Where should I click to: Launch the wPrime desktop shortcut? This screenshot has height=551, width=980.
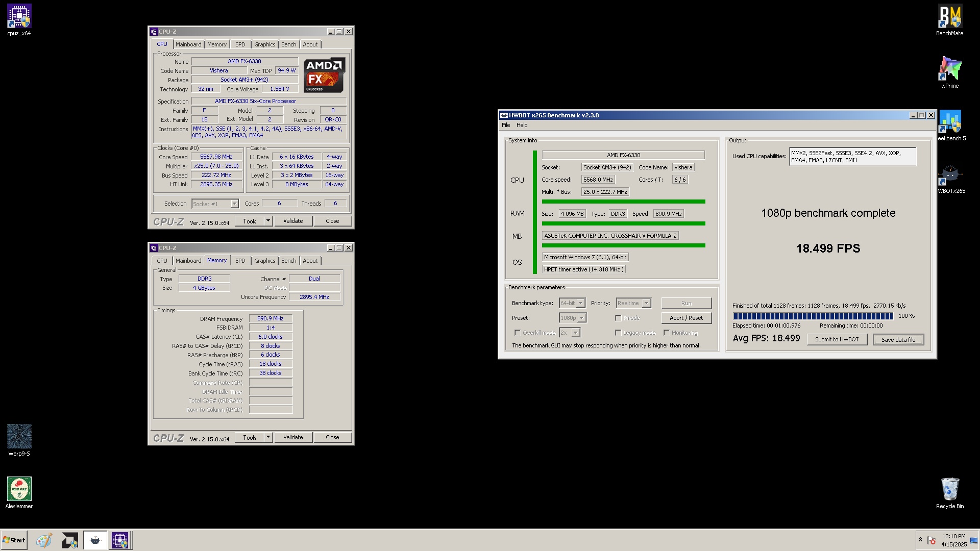tap(949, 73)
